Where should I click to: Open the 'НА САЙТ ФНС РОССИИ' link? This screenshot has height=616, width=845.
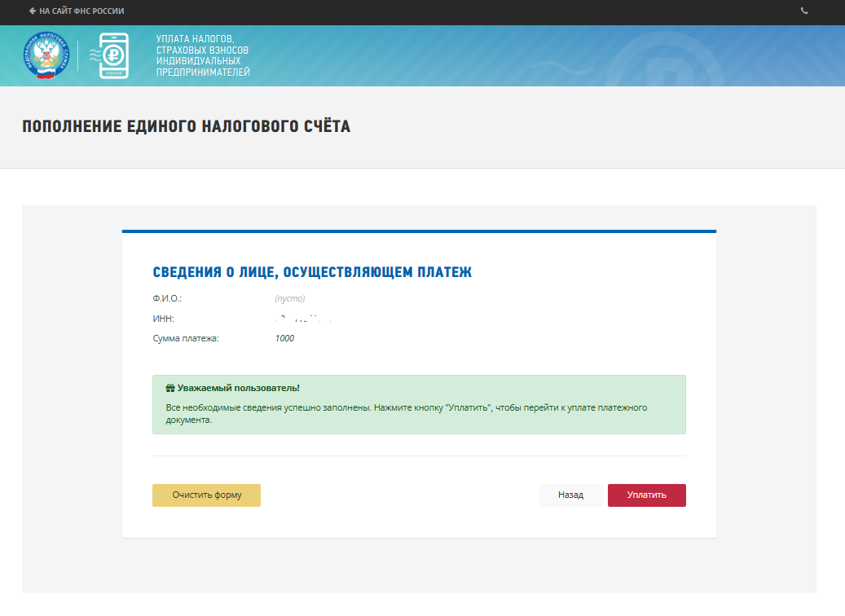(81, 11)
